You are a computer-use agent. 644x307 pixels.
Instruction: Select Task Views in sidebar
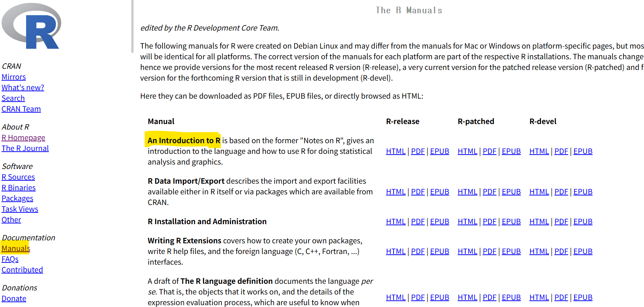pyautogui.click(x=20, y=209)
